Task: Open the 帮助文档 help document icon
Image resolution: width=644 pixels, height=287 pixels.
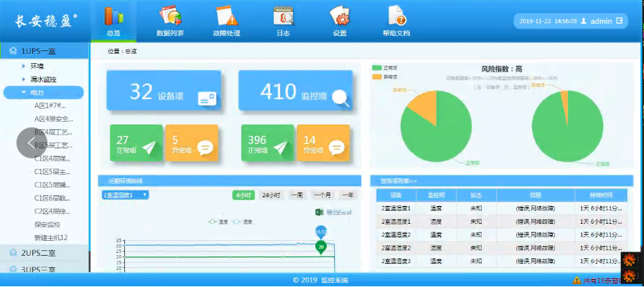Action: [x=396, y=16]
